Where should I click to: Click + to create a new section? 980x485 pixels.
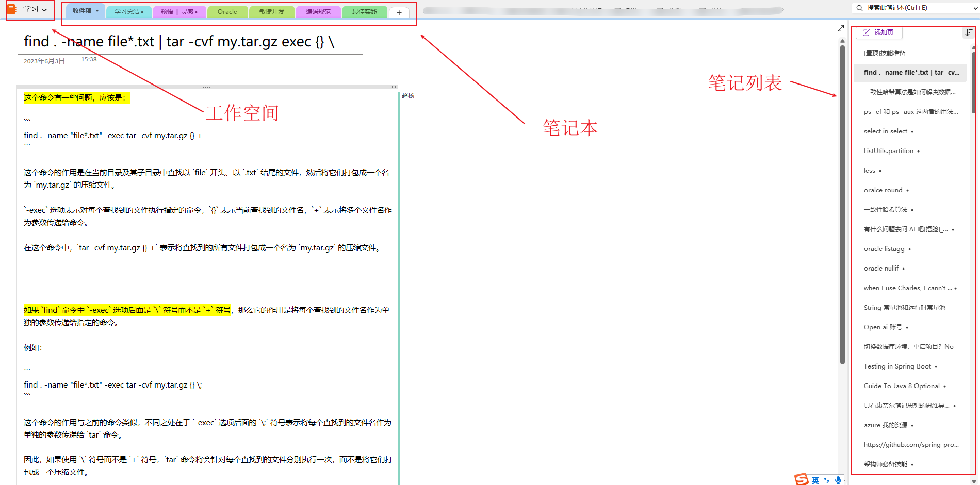click(399, 13)
